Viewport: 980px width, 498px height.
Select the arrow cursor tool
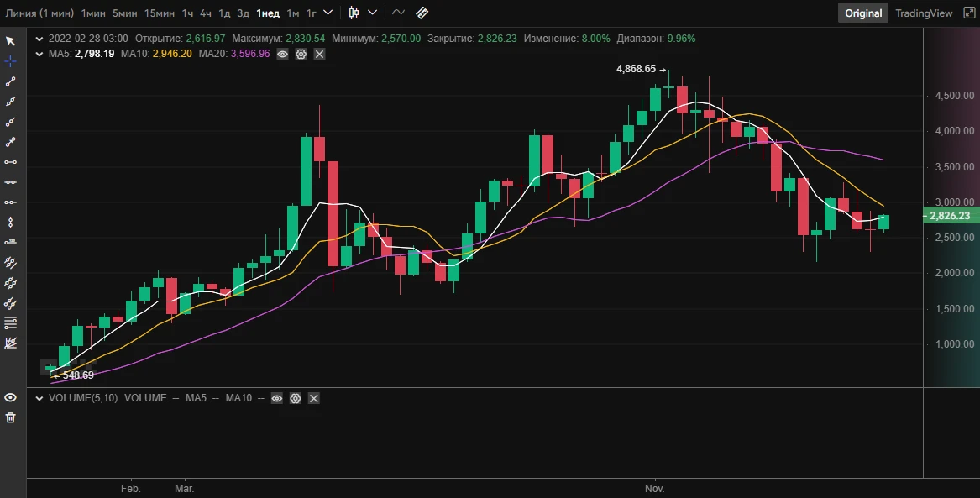11,41
